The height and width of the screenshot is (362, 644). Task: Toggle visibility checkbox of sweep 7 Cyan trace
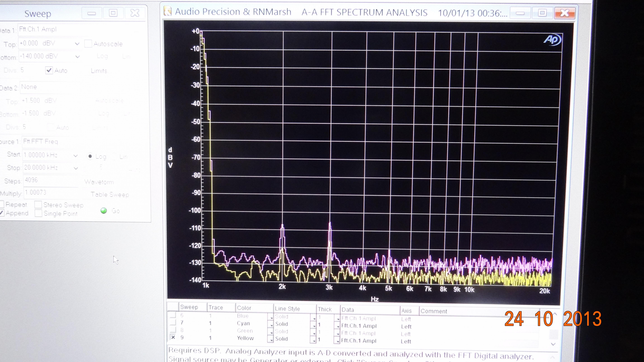(x=173, y=322)
